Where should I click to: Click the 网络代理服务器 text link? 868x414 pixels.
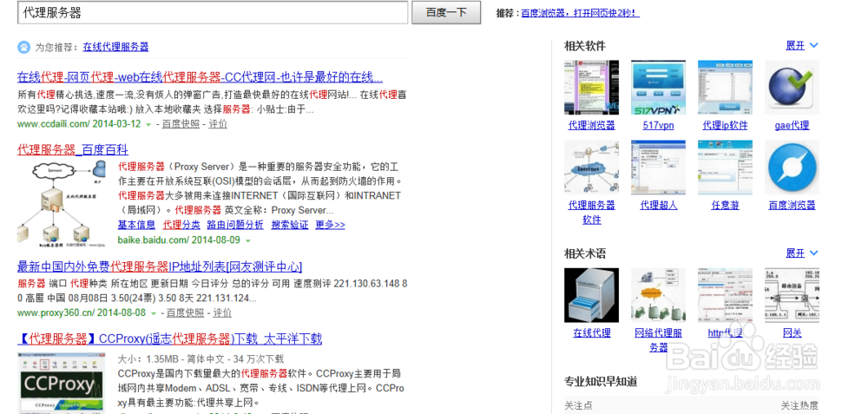pos(658,340)
